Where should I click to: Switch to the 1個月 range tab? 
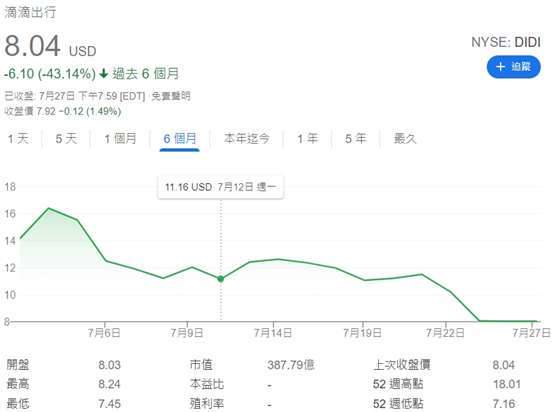pos(120,139)
